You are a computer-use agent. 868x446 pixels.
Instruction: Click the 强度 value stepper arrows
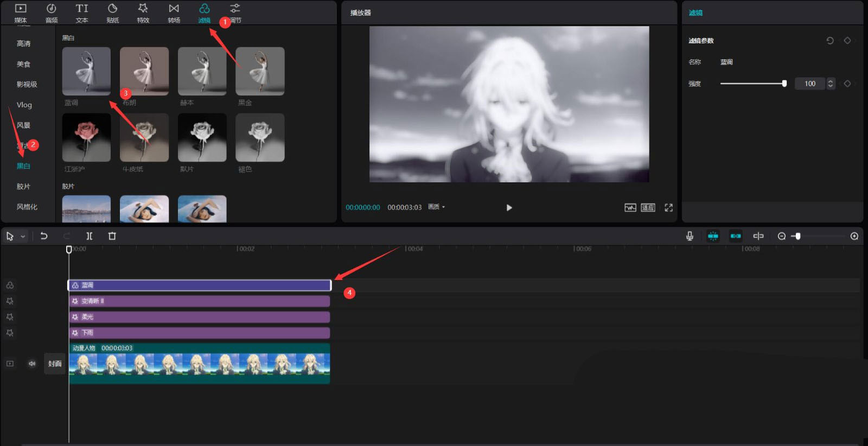click(831, 84)
